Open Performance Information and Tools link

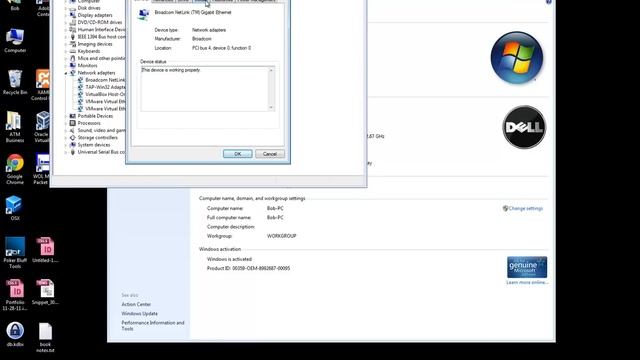click(153, 325)
